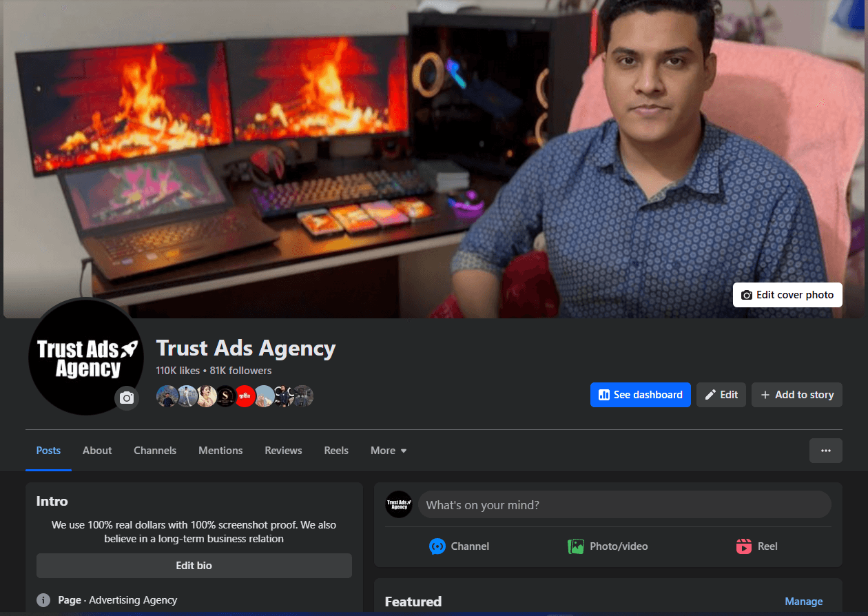This screenshot has height=616, width=868.
Task: Click the Trust Ads Agency page title
Action: [246, 348]
